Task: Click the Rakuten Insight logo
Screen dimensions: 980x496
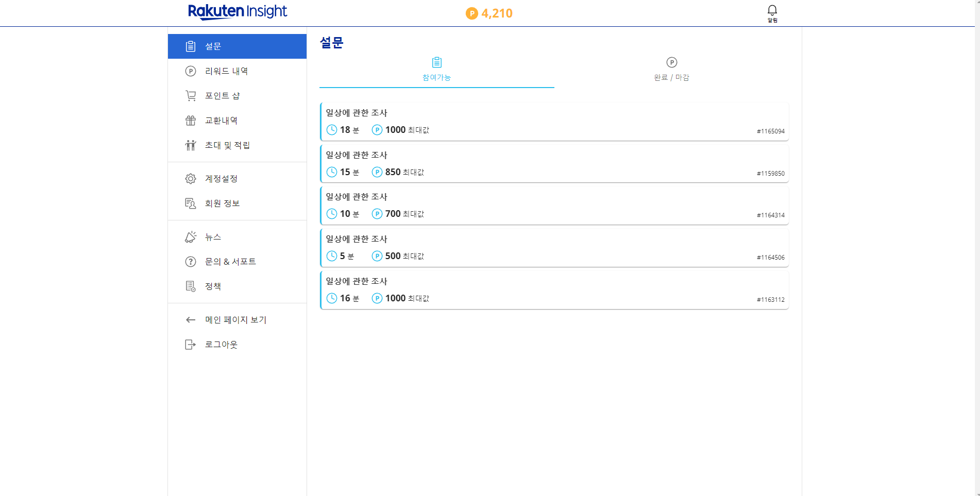Action: click(238, 12)
